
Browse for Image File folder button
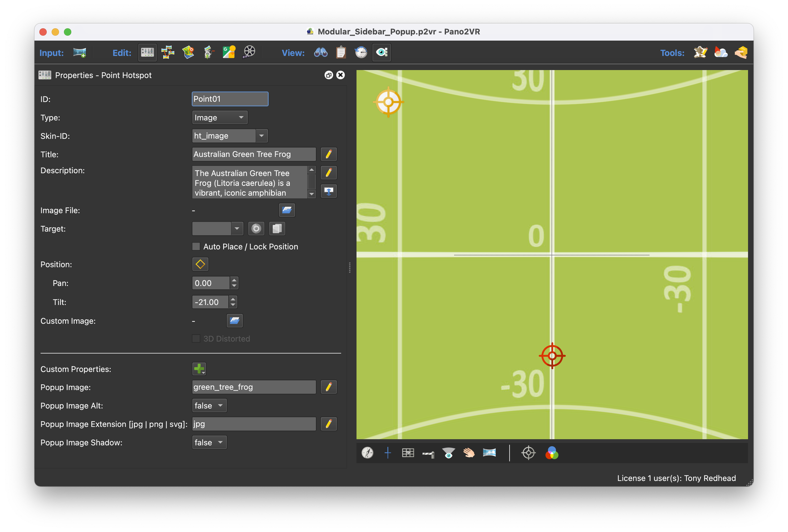point(287,210)
